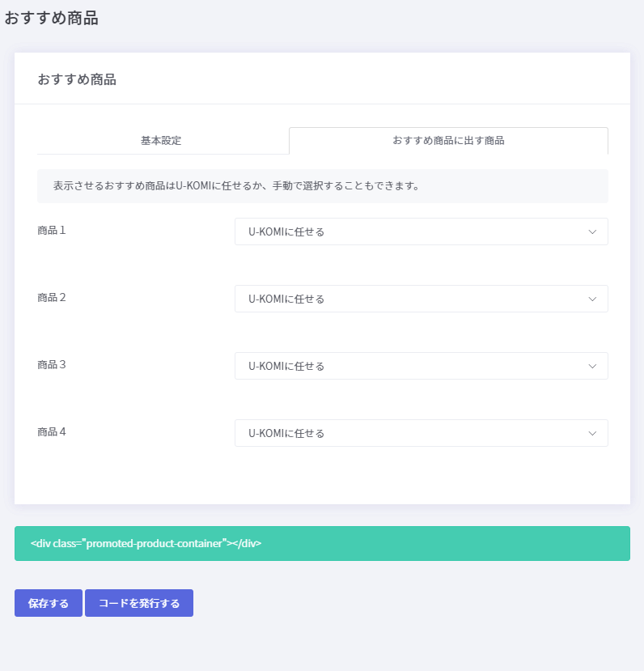Click the U-KOMI info description box

point(323,186)
